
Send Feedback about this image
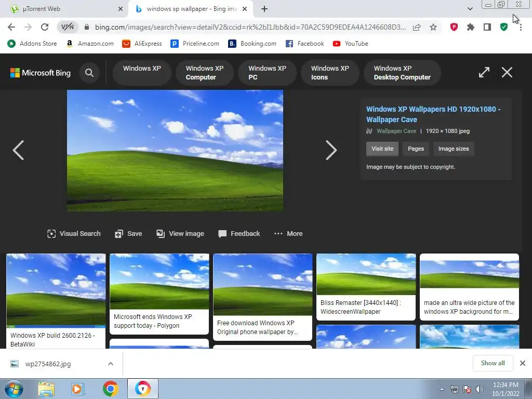click(x=239, y=234)
